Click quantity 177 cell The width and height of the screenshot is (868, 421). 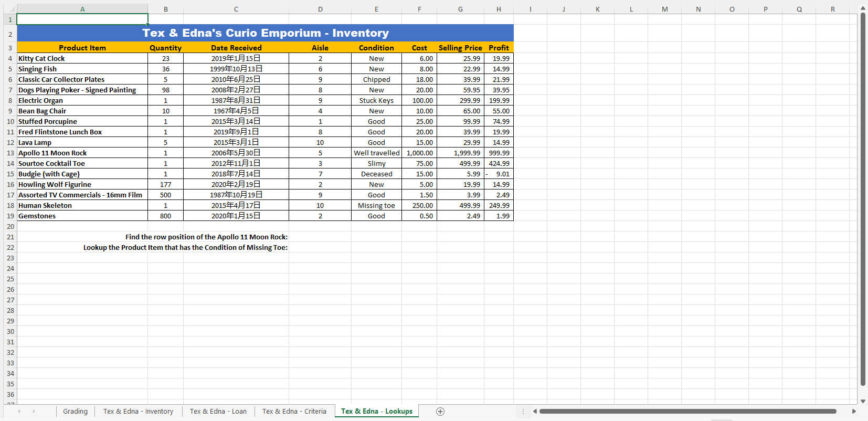tap(165, 184)
